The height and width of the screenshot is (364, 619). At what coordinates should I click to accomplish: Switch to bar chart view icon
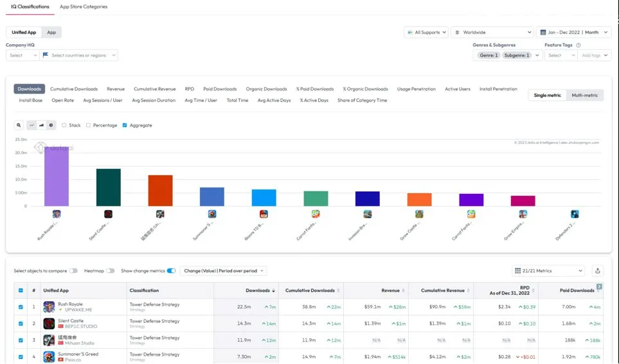41,125
